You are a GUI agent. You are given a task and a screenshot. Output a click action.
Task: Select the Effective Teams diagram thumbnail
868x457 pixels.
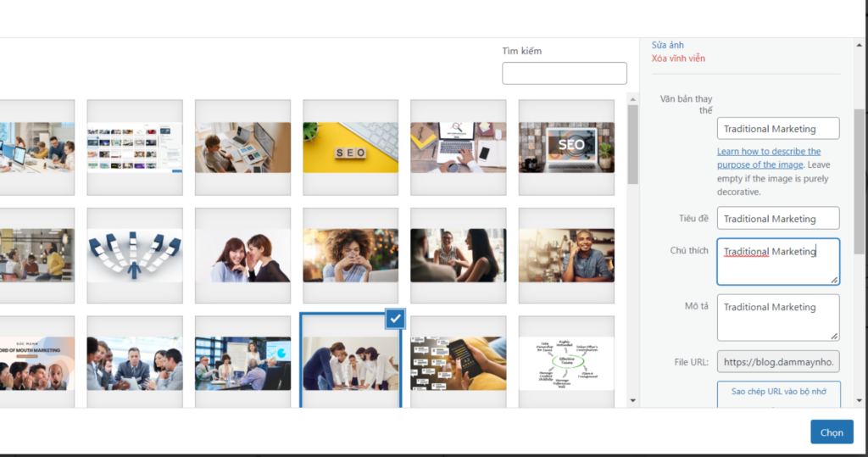click(566, 362)
